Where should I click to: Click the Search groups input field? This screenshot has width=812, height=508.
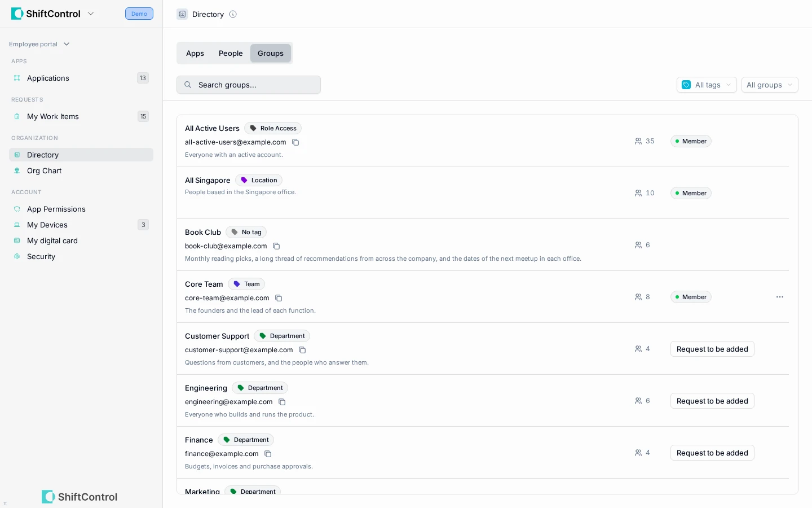click(x=249, y=85)
